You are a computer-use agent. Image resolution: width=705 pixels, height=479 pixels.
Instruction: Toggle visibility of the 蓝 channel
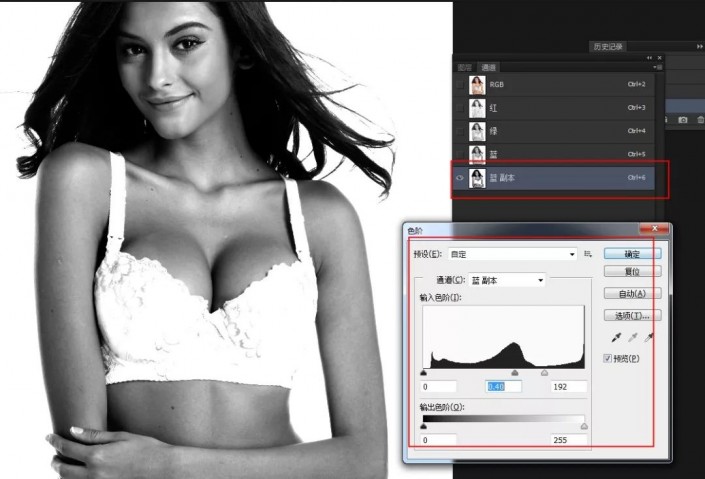coord(460,154)
